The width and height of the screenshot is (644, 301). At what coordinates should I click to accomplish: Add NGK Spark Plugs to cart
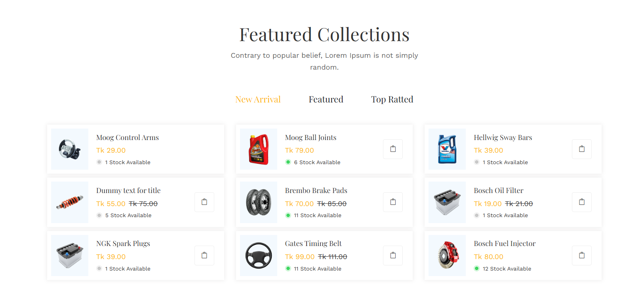pos(204,256)
